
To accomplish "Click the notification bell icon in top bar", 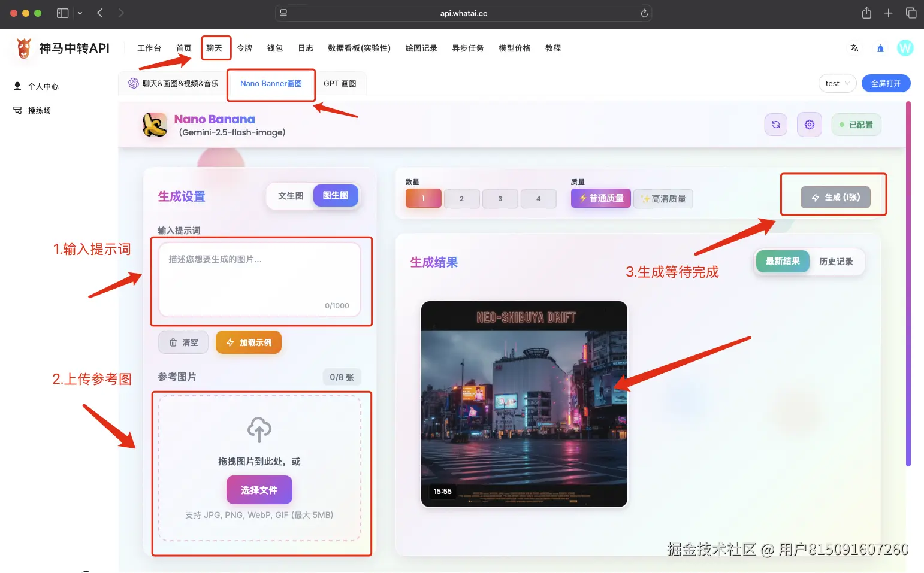I will tap(880, 48).
